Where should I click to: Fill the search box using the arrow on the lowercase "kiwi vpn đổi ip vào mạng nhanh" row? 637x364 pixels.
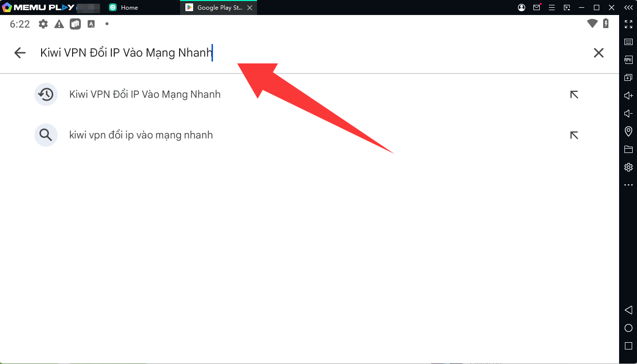574,135
